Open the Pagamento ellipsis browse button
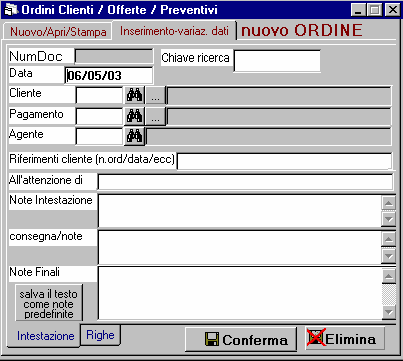Viewport: 403px width, 361px height. 156,116
